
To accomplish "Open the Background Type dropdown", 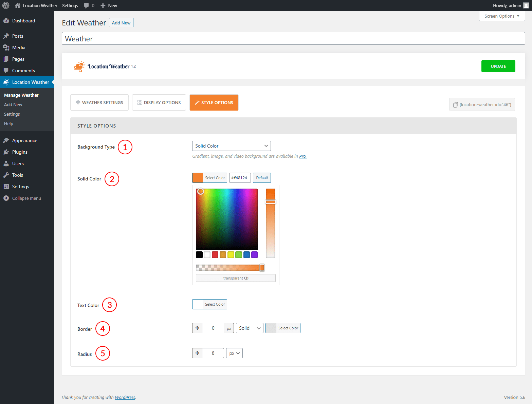I will coord(231,146).
